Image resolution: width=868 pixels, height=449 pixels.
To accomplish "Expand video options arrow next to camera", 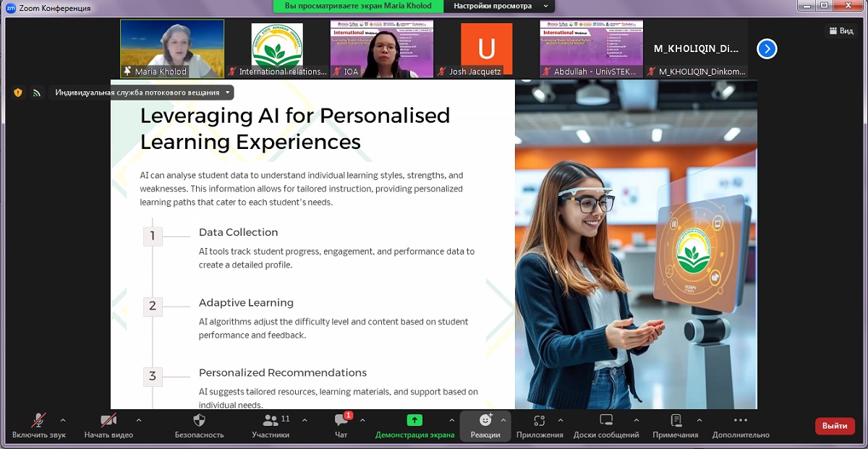I will [139, 420].
